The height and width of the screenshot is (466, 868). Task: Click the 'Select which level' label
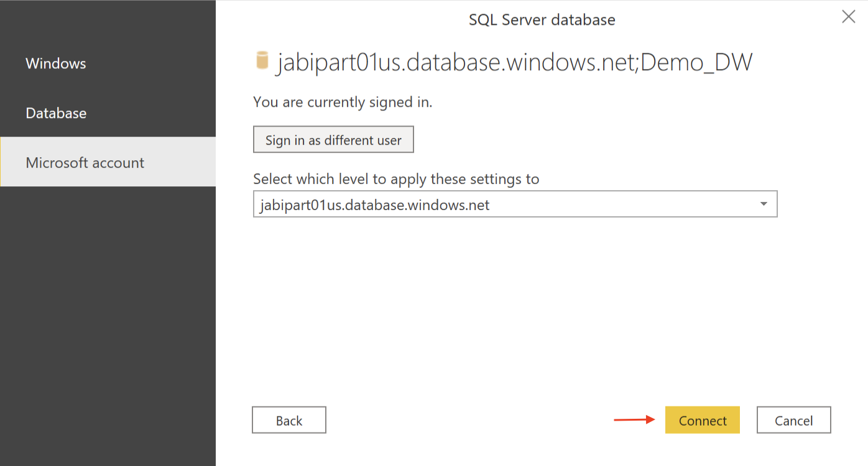point(396,179)
